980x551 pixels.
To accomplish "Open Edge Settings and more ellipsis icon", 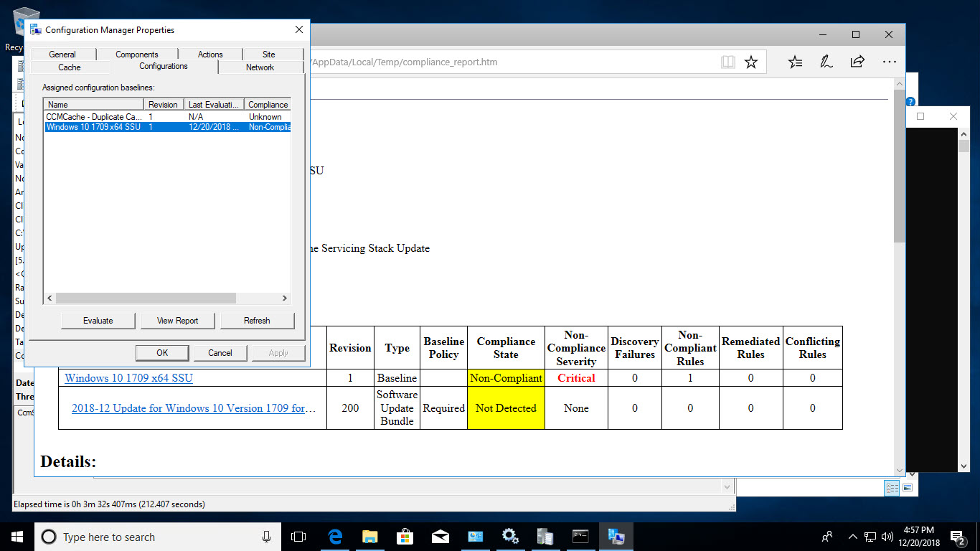I will [890, 62].
